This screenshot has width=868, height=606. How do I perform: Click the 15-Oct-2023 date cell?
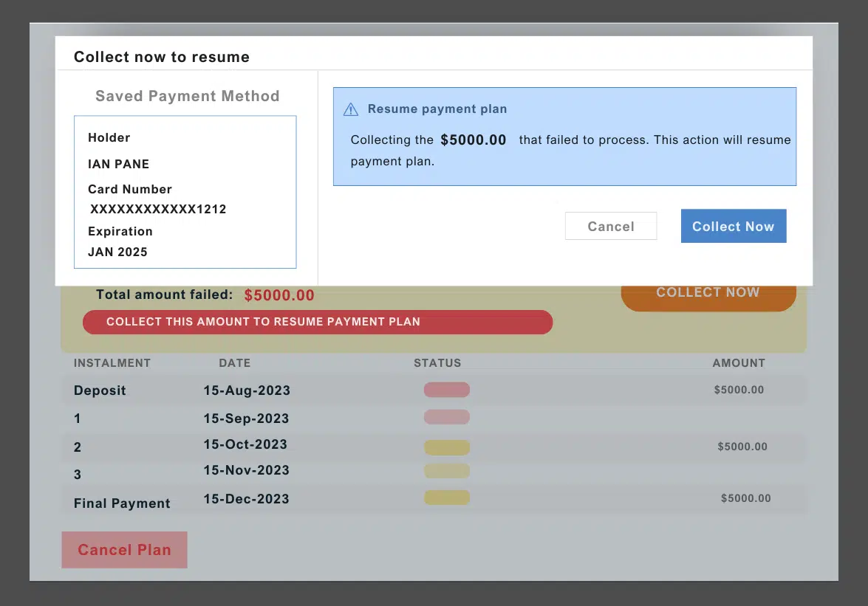pos(245,444)
